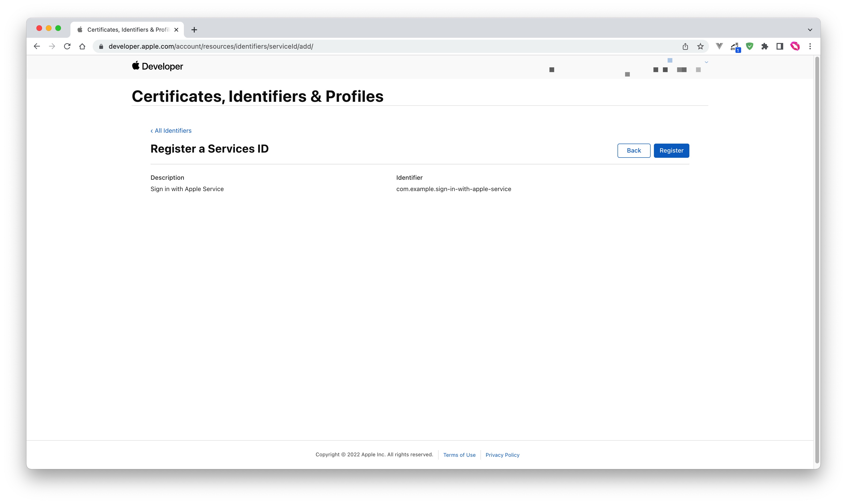The height and width of the screenshot is (504, 847).
Task: Open the Chrome three-dot menu
Action: pos(810,46)
